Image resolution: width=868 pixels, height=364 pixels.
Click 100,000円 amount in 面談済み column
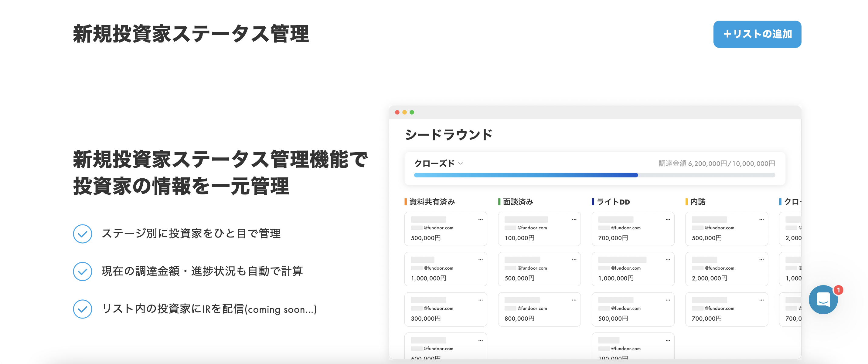pyautogui.click(x=519, y=238)
